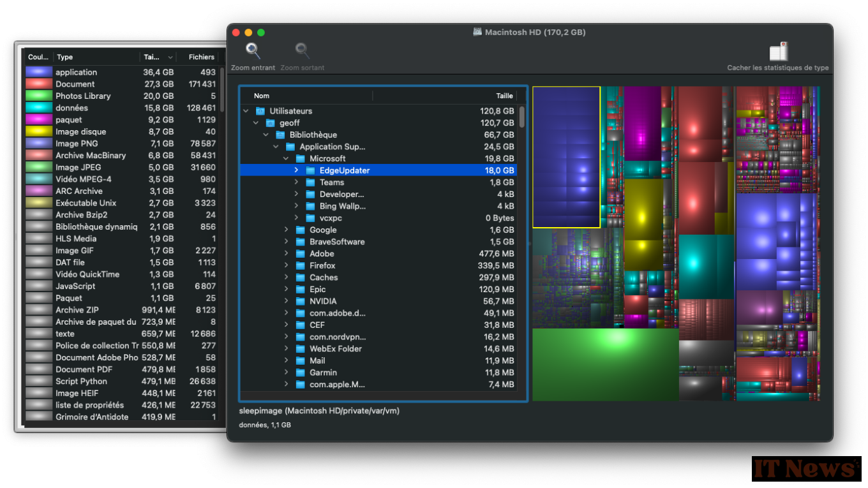Expand the EdgeUpdater folder
Image resolution: width=868 pixels, height=488 pixels.
(x=296, y=170)
